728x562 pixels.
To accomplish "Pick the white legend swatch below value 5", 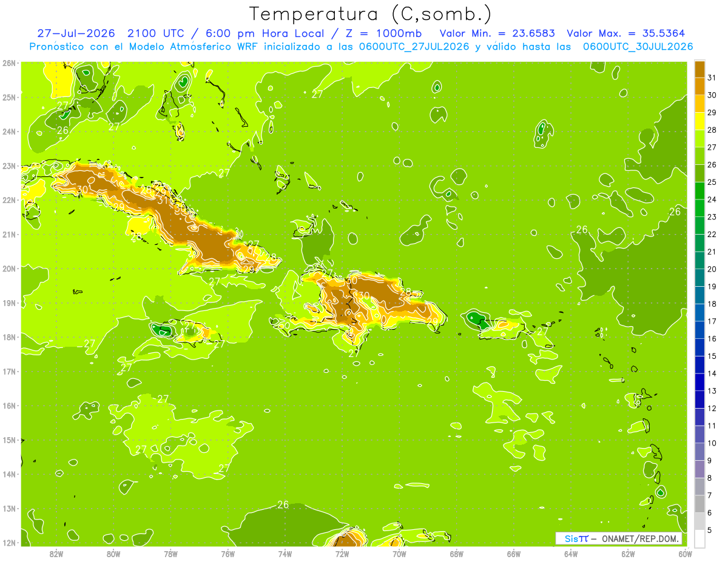I will coord(699,538).
